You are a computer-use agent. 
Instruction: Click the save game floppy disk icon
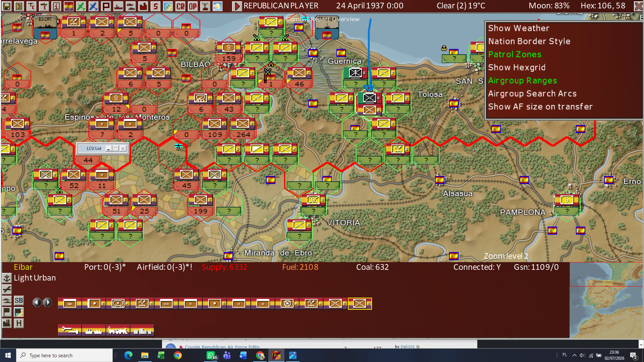[7, 6]
